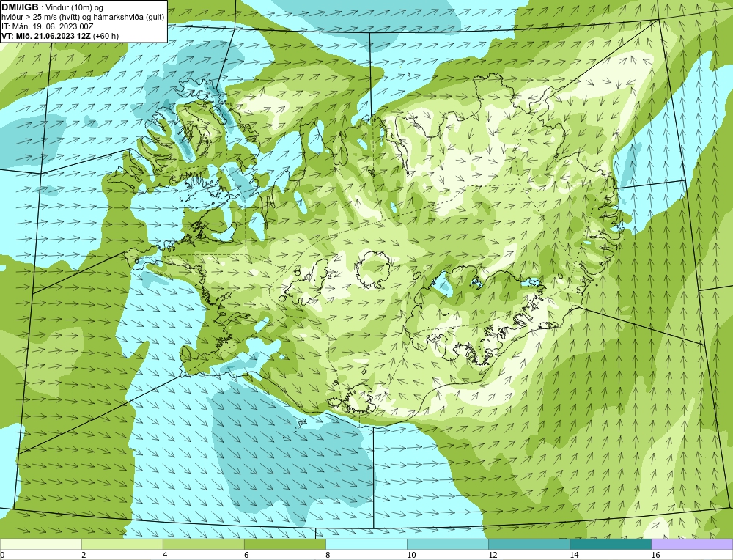Click the 6–8 m/s dark green swatch

(x=284, y=544)
